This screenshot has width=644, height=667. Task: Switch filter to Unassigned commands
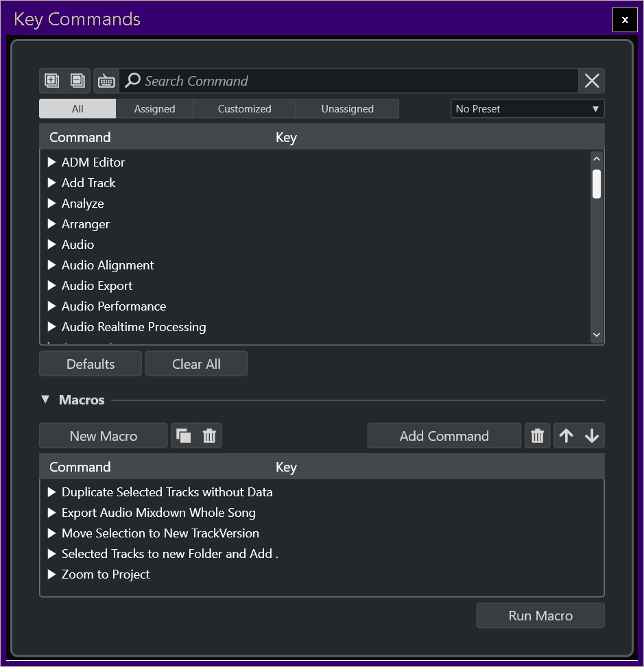pos(347,109)
